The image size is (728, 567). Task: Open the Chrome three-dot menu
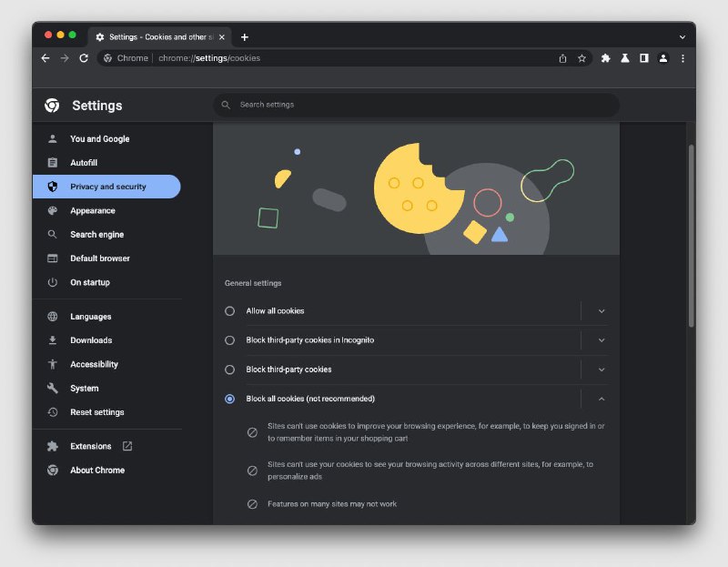[x=682, y=58]
